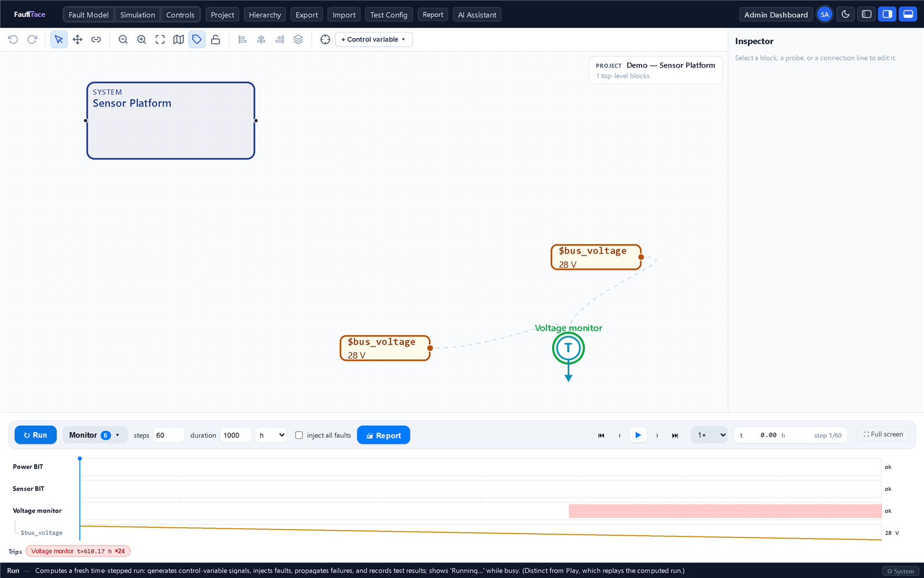924x578 pixels.
Task: Click the System status indicator
Action: (x=901, y=571)
